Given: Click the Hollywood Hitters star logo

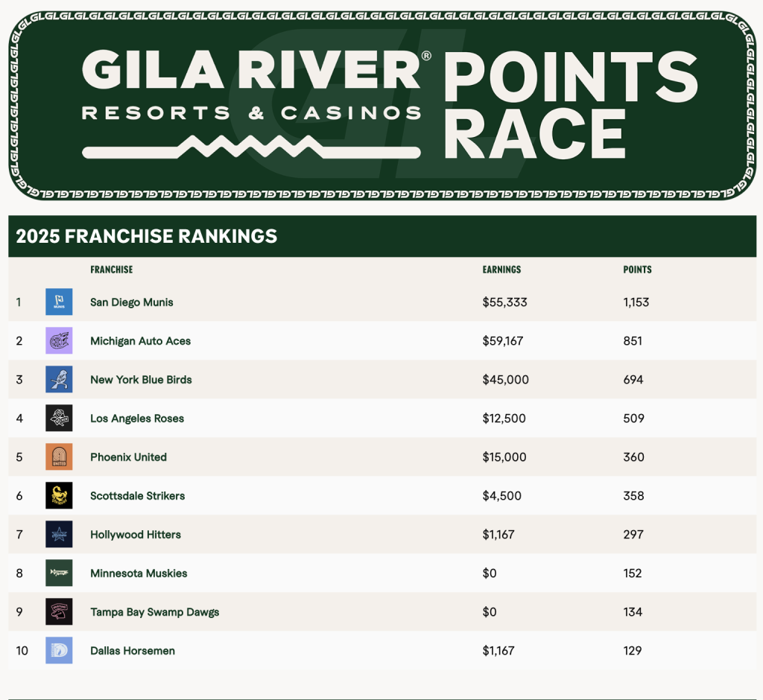Looking at the screenshot, I should 59,534.
